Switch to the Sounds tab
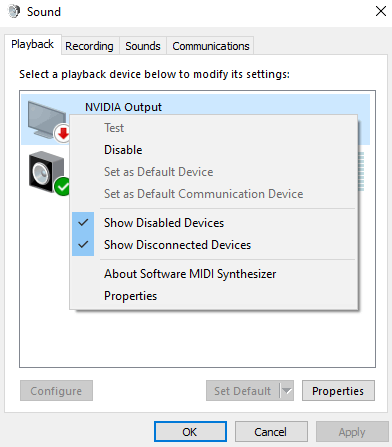 143,46
